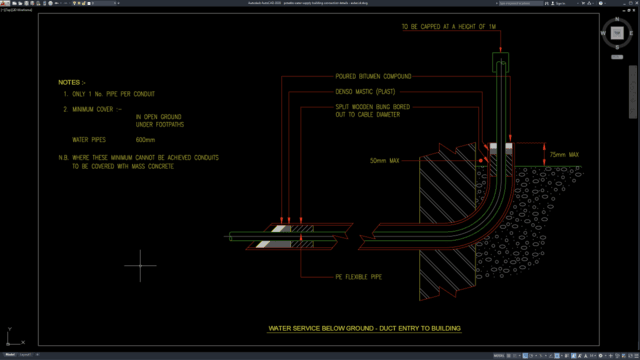Click the search keyword input field
This screenshot has width=640, height=360.
(521, 3)
